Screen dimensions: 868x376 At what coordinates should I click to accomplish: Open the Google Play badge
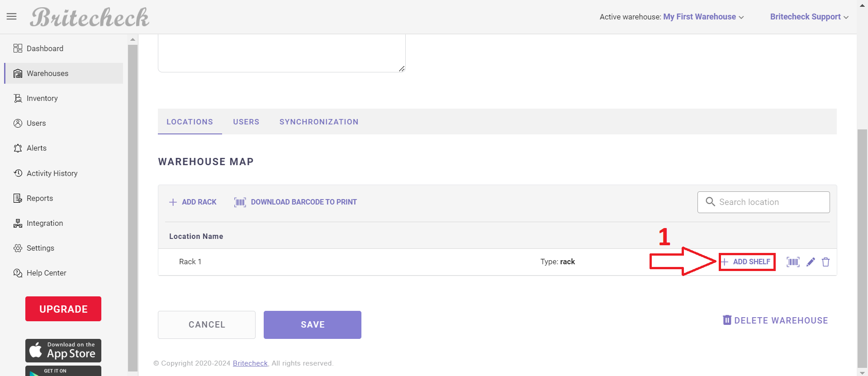63,371
